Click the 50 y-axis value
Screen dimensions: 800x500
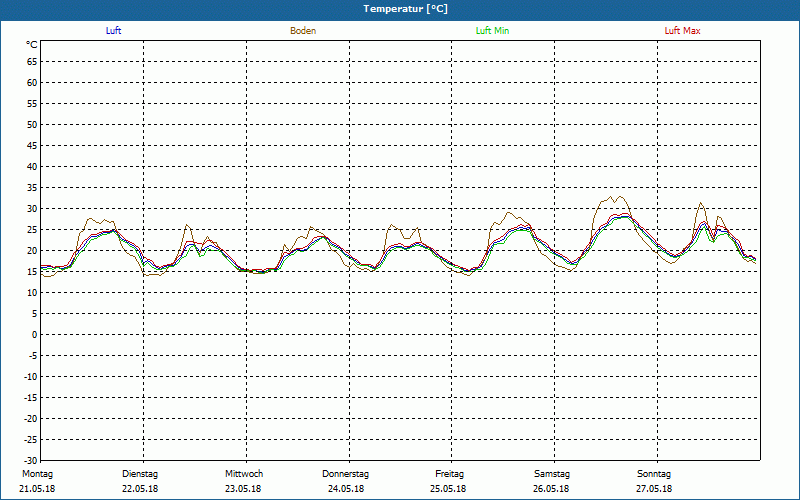pyautogui.click(x=32, y=124)
